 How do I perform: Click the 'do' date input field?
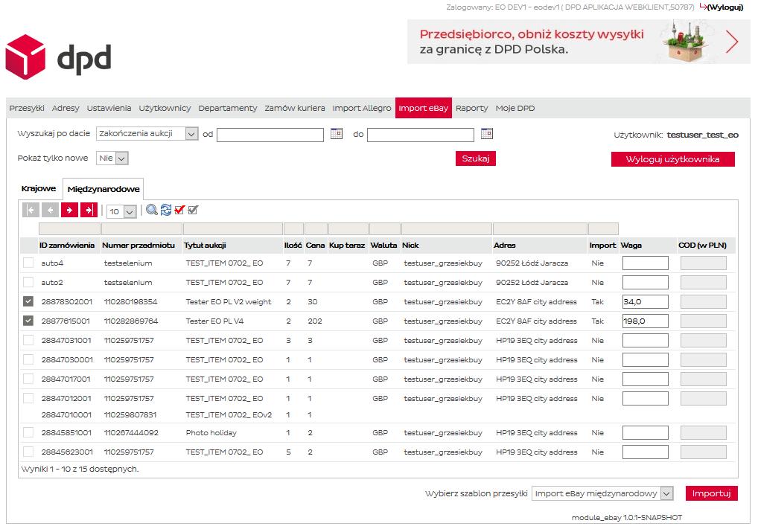[x=421, y=135]
